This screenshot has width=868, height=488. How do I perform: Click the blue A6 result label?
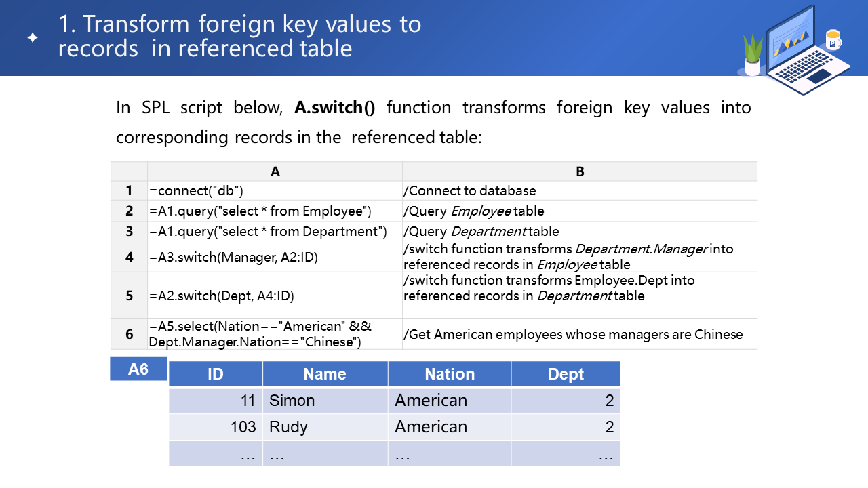[138, 369]
